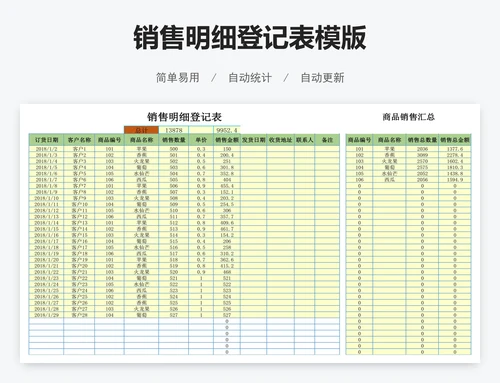Screen dimensions: 500x383
Task: Select the 销售明细登记表 sheet title
Action: coord(184,117)
